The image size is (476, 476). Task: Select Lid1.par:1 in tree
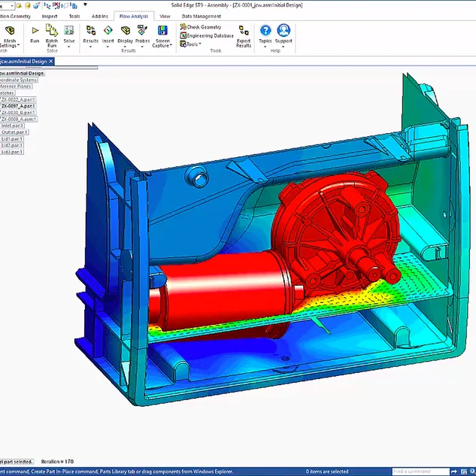coord(12,139)
